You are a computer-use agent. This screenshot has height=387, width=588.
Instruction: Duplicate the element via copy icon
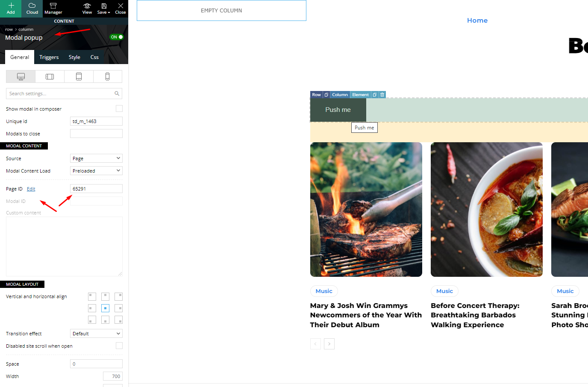375,95
